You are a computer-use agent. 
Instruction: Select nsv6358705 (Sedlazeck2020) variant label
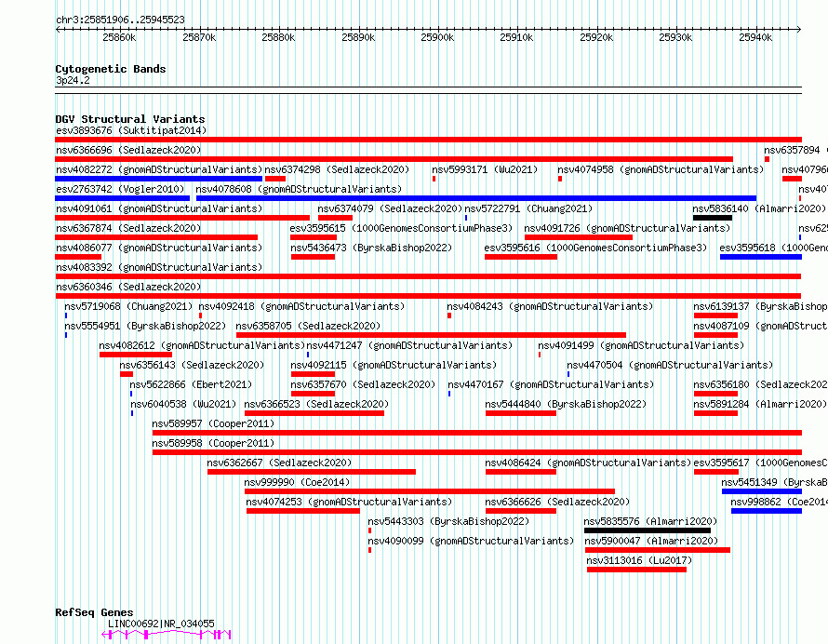tap(308, 326)
